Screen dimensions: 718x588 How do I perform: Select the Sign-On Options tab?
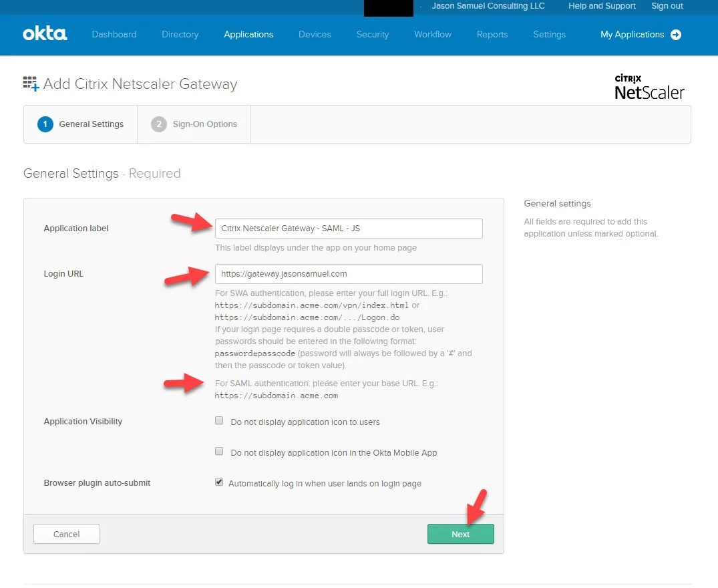tap(194, 124)
